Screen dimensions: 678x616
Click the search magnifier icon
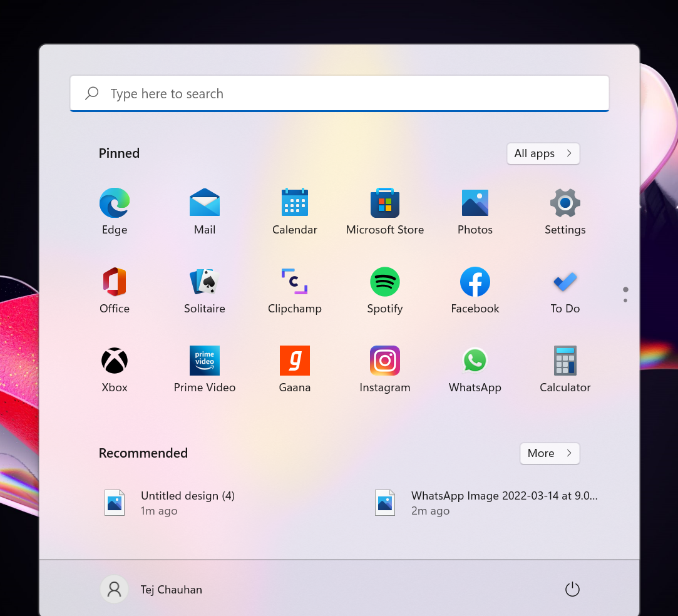tap(91, 93)
